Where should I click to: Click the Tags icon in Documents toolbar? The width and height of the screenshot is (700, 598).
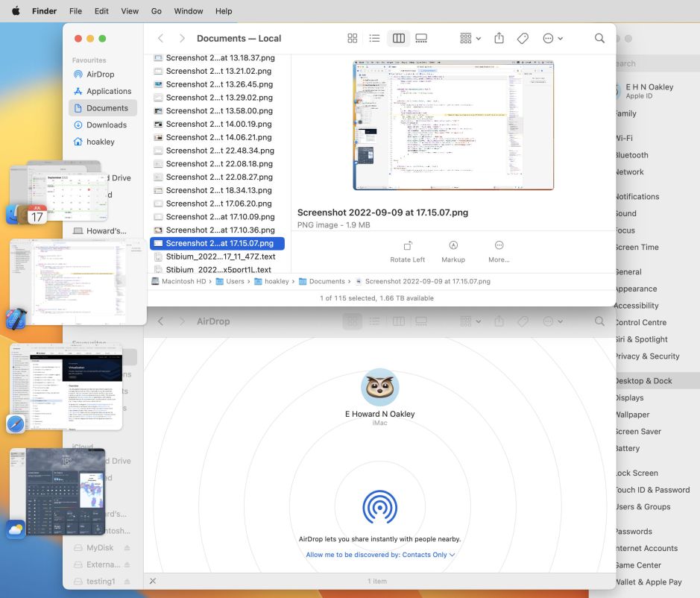point(523,38)
